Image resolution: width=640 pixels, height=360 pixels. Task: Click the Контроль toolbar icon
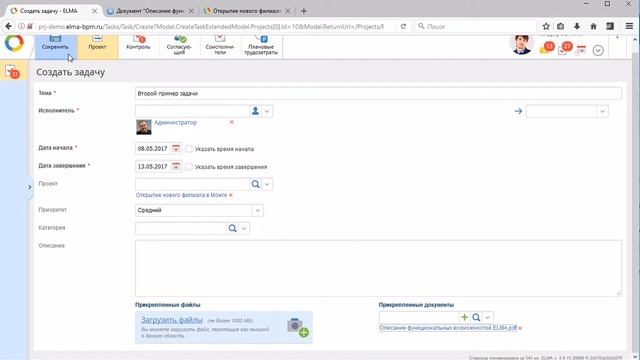tap(138, 43)
